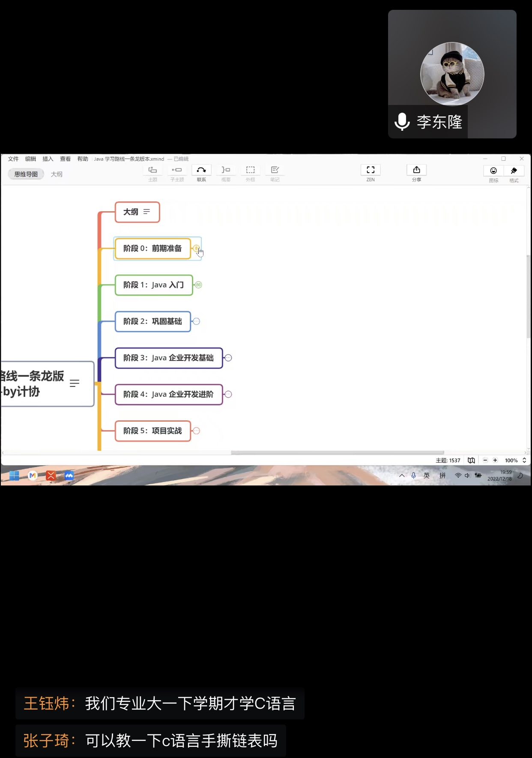532x758 pixels.
Task: Switch to 大纲 (Outline) view
Action: point(57,174)
